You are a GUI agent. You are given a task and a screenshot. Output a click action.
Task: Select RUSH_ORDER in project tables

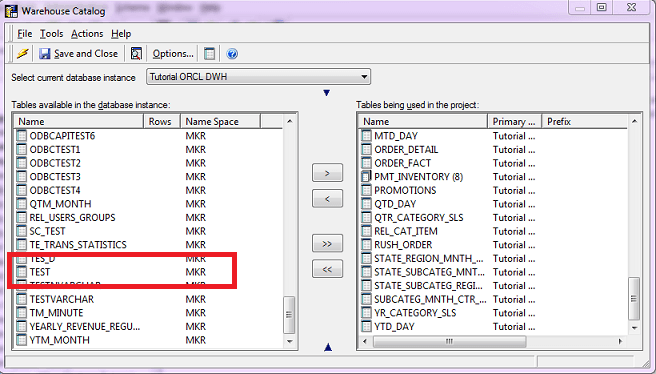pyautogui.click(x=403, y=244)
